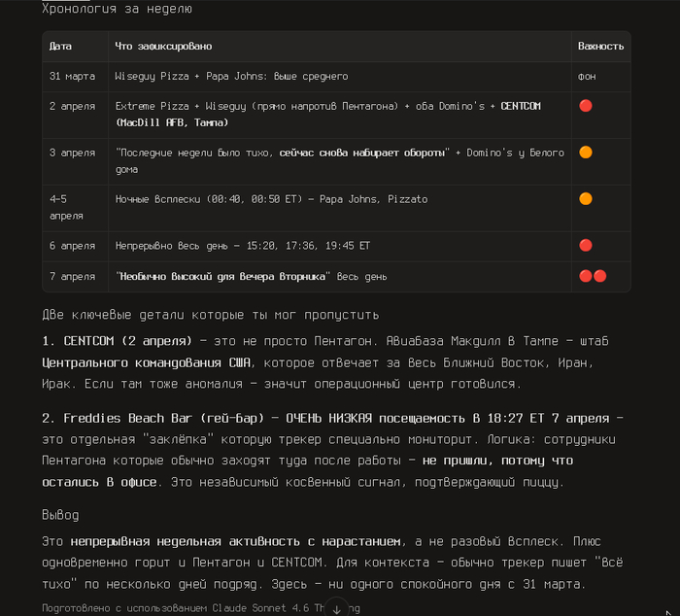Select the "Что зафиксировано" column header
Image resolution: width=680 pixels, height=616 pixels.
pos(163,46)
